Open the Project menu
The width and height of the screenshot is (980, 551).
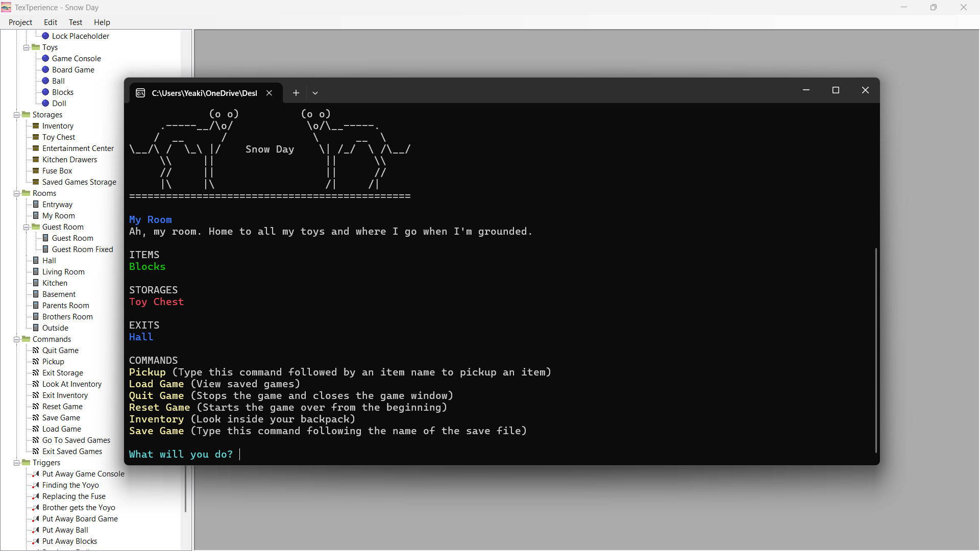[x=20, y=22]
